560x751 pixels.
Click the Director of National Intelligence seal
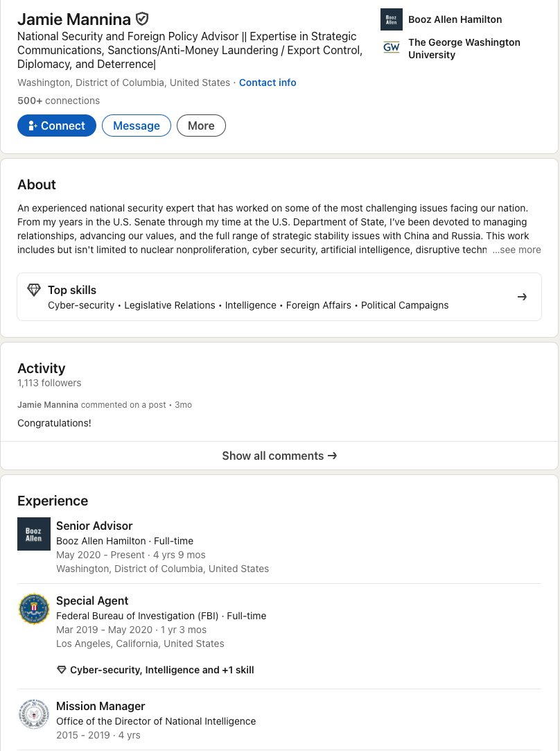click(34, 714)
